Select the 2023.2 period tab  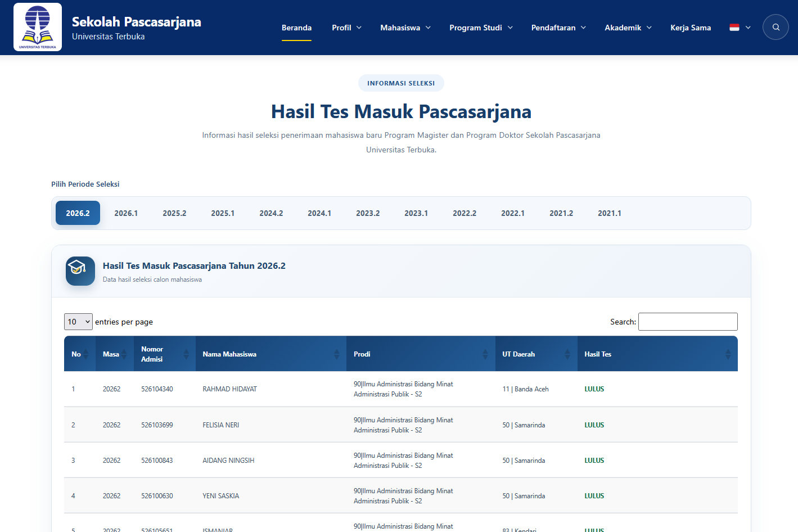(368, 213)
